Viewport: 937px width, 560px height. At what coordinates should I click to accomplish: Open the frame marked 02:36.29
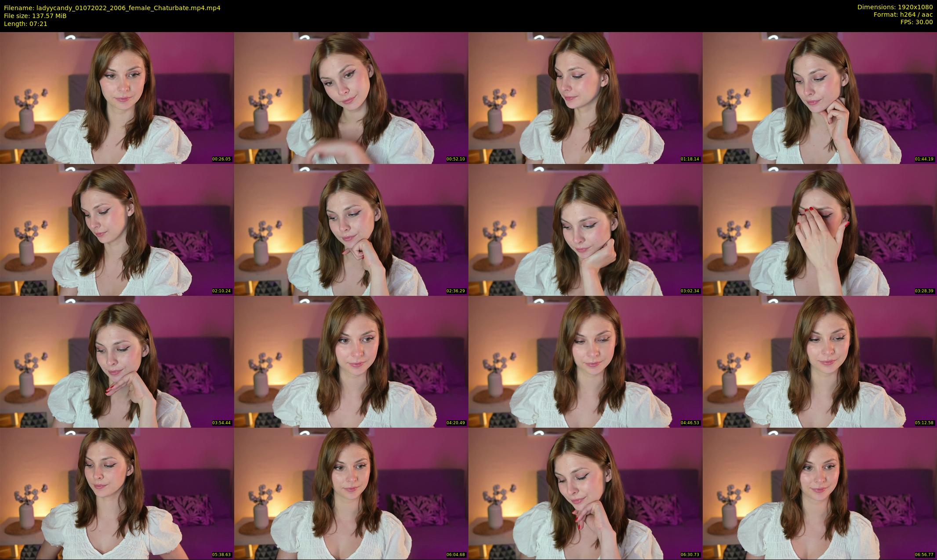(x=351, y=229)
